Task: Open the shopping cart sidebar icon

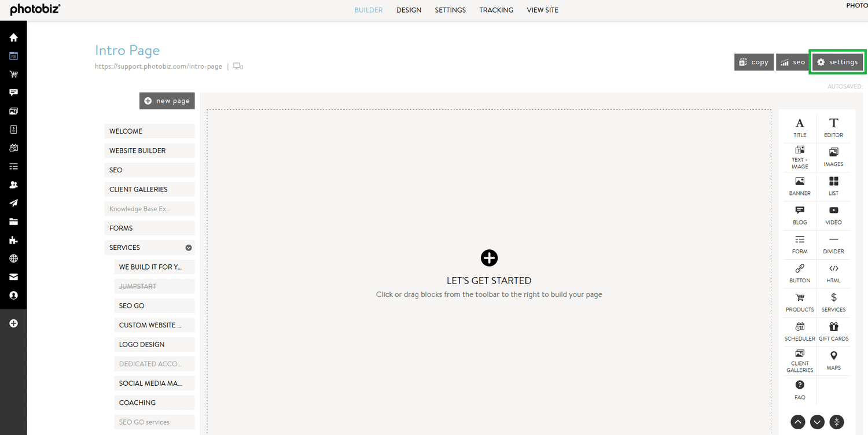Action: pyautogui.click(x=13, y=74)
